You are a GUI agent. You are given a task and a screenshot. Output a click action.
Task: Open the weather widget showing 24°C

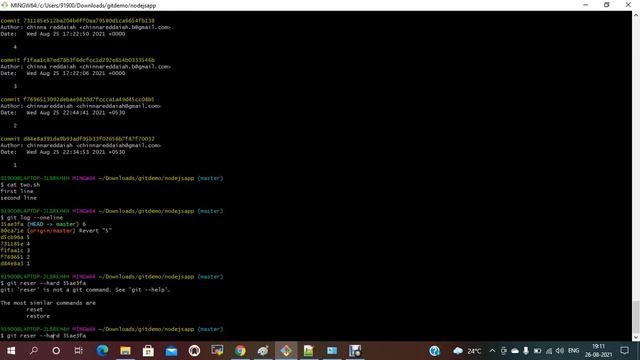[467, 351]
